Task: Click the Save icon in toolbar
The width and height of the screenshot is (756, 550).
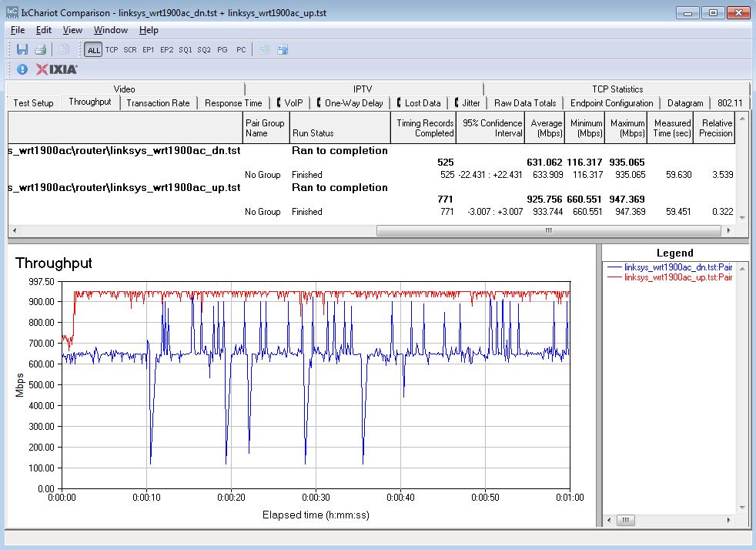Action: click(x=22, y=49)
